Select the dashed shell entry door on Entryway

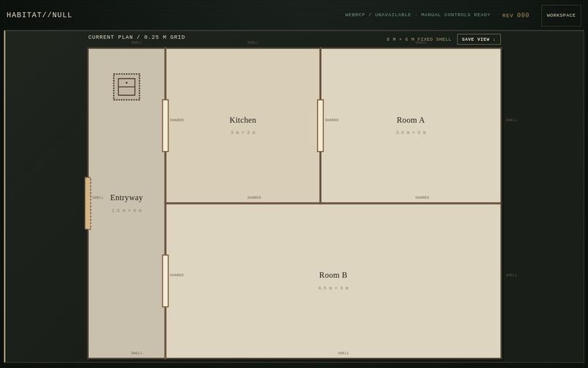pos(88,203)
